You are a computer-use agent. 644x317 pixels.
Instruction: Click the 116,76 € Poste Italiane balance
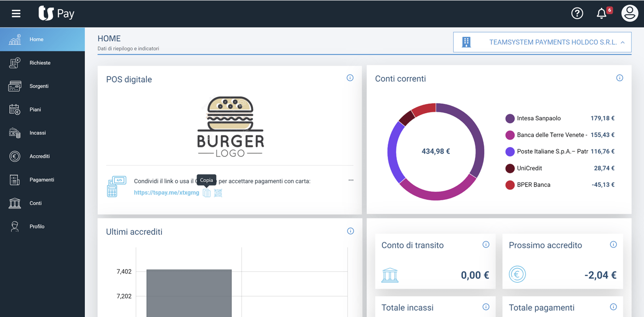click(x=602, y=151)
